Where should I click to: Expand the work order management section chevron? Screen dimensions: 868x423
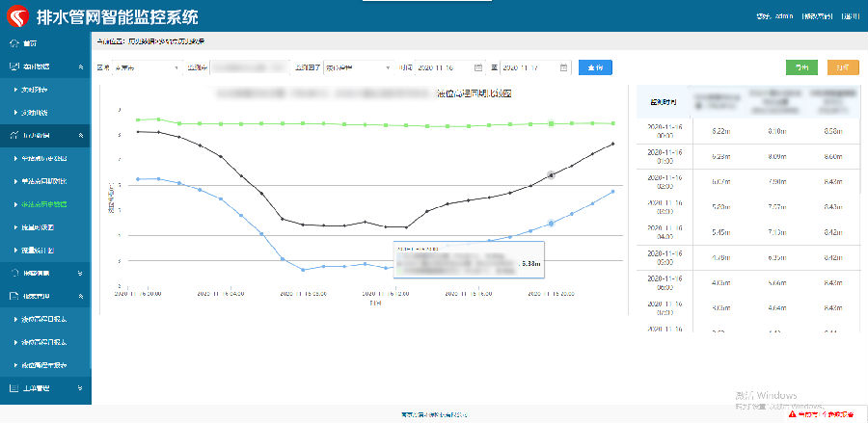[x=81, y=387]
